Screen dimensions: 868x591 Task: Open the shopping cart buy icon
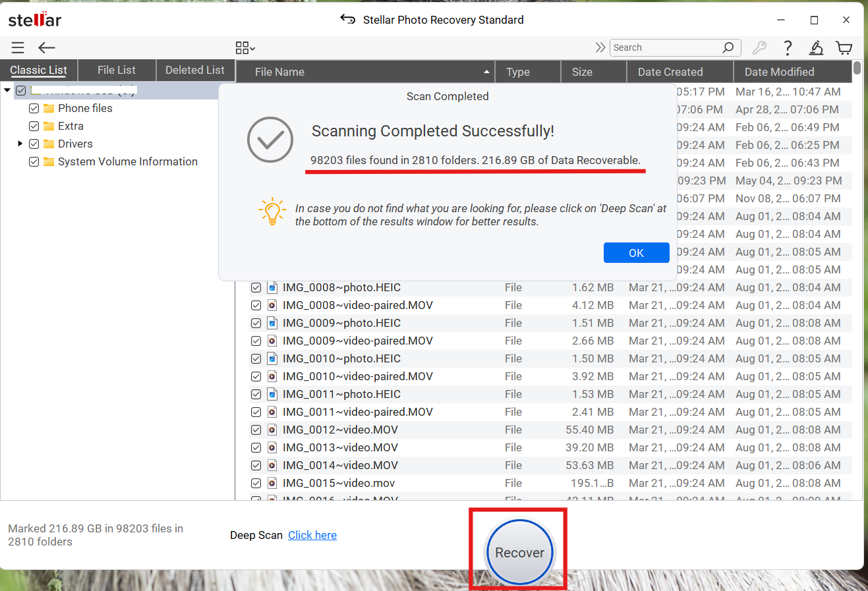[844, 47]
